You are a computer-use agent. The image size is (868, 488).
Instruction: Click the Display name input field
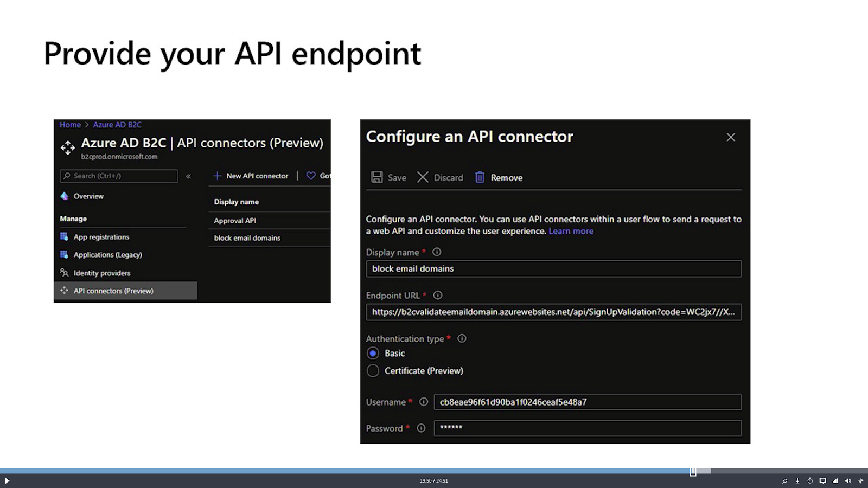point(554,269)
